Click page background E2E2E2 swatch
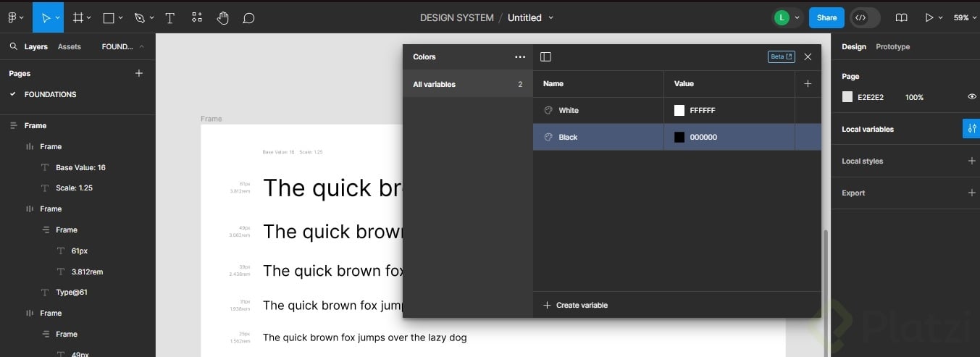The height and width of the screenshot is (357, 980). (847, 97)
